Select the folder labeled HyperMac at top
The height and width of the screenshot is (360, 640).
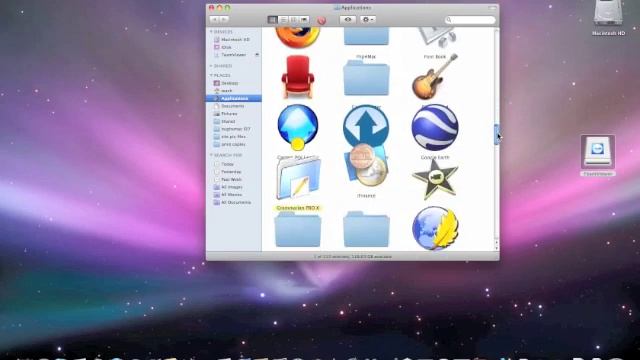click(x=366, y=36)
